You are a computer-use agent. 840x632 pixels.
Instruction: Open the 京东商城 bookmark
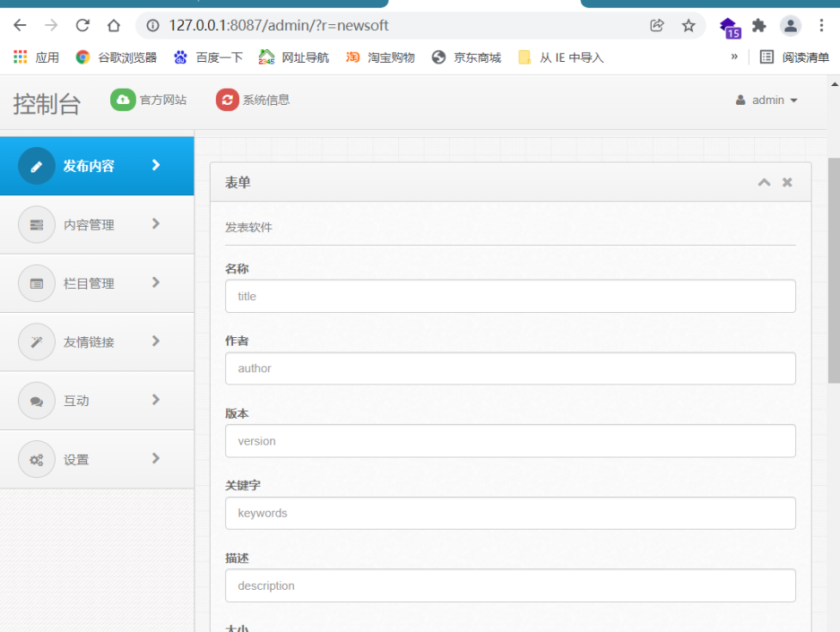(469, 56)
